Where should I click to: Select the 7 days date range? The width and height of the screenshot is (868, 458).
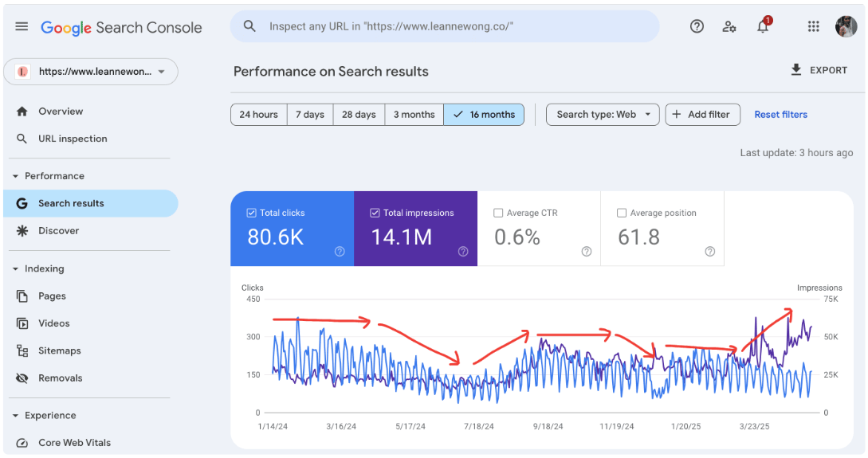tap(310, 115)
